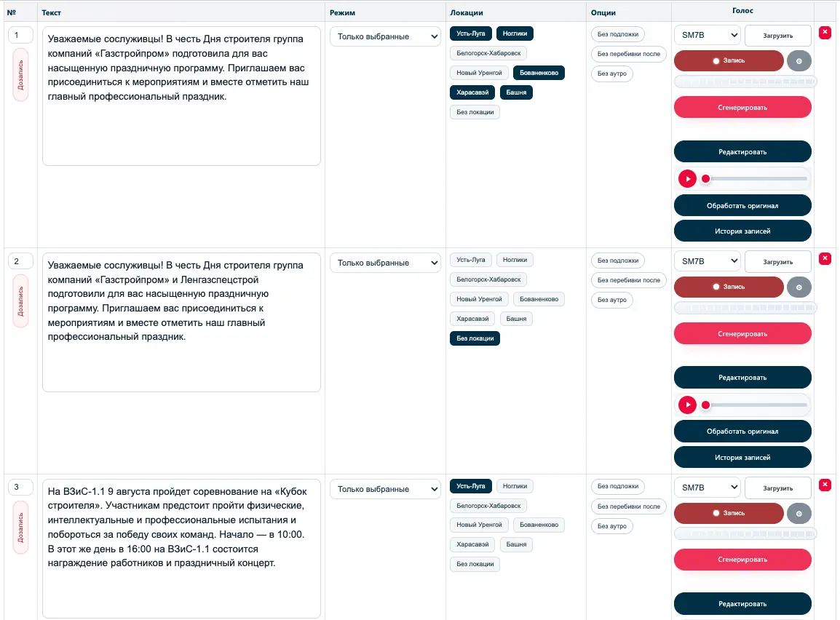Click vertical Дозапись tag in row 1
The image size is (840, 620).
21,74
